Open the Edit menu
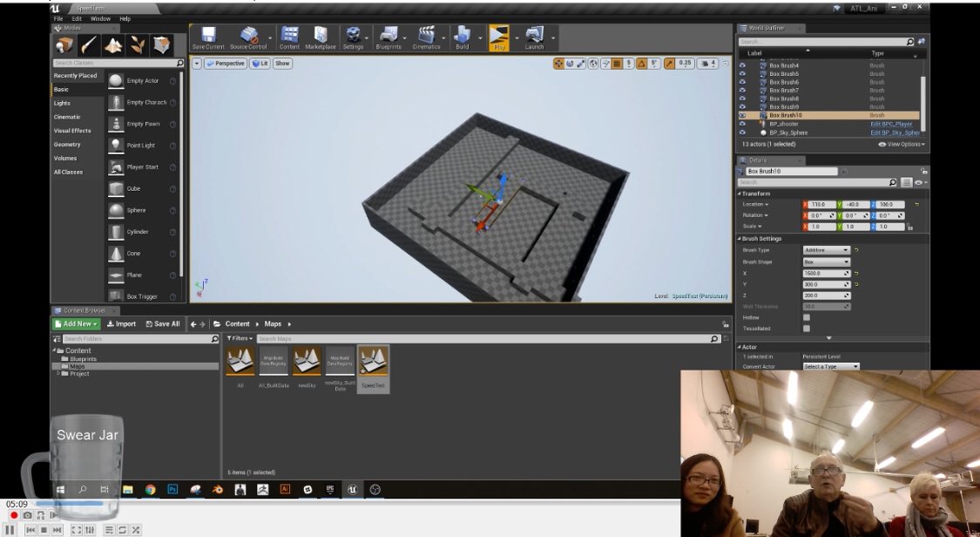The image size is (980, 537). pyautogui.click(x=77, y=19)
